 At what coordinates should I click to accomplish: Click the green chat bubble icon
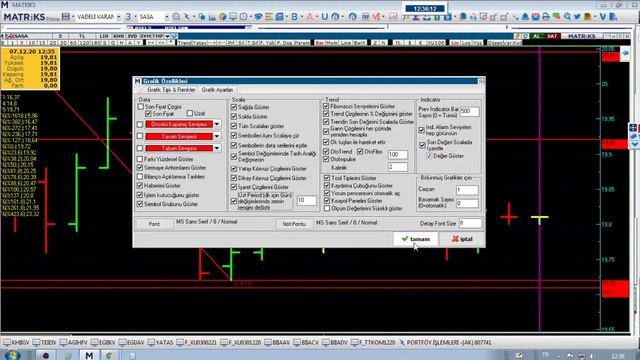pyautogui.click(x=556, y=17)
